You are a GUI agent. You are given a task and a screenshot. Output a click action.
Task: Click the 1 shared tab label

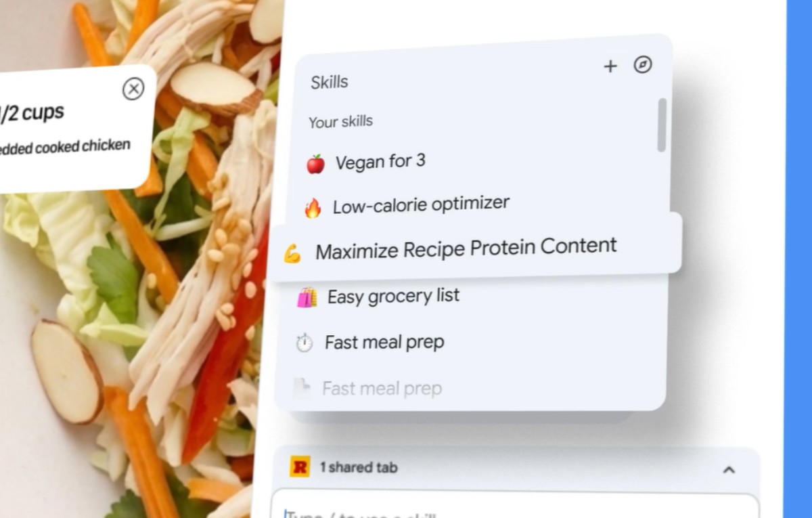(359, 467)
